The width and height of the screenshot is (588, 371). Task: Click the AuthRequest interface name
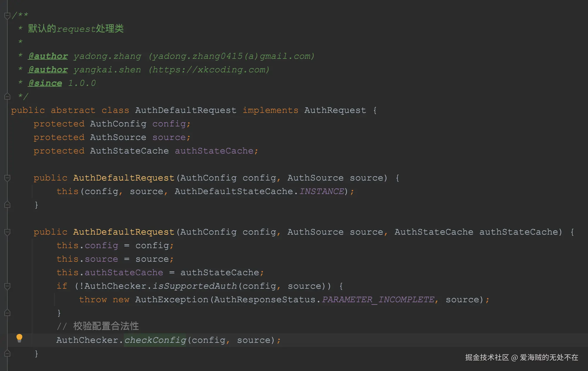coord(335,110)
